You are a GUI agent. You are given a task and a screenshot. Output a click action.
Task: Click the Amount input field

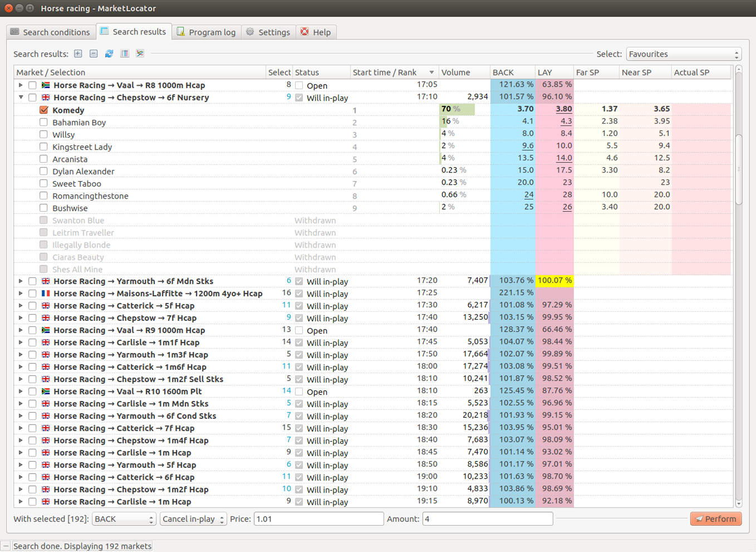point(488,519)
